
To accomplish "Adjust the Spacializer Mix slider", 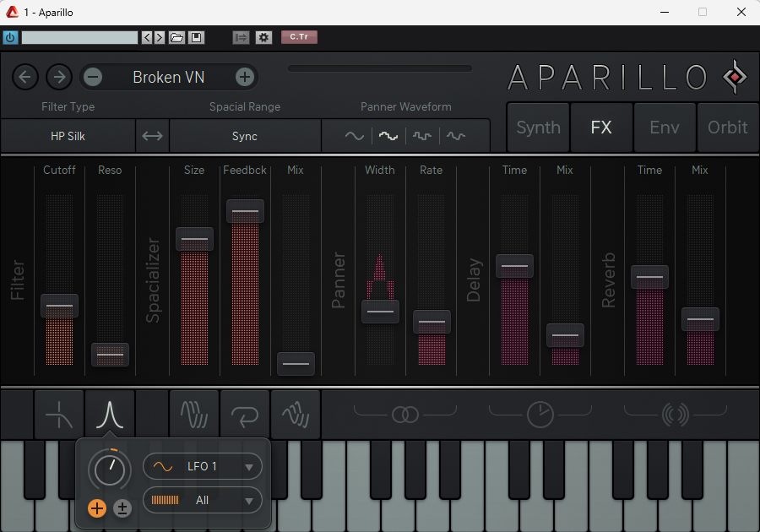I will point(296,363).
